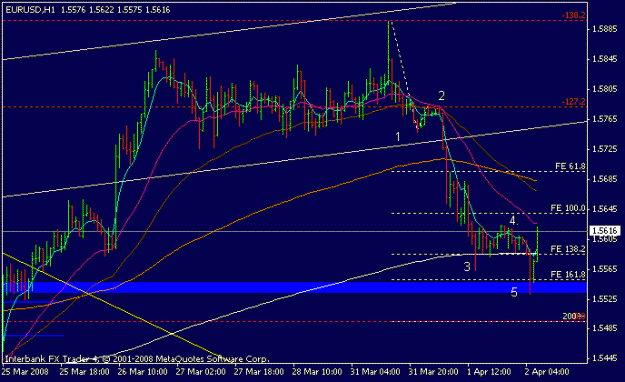
Task: Click the 1.5765 price axis value
Action: [x=605, y=119]
